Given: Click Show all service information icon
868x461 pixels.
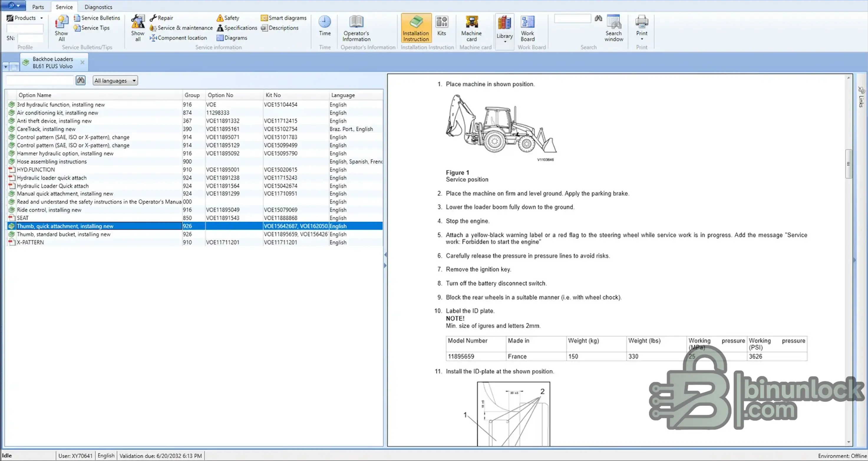Looking at the screenshot, I should pos(138,28).
